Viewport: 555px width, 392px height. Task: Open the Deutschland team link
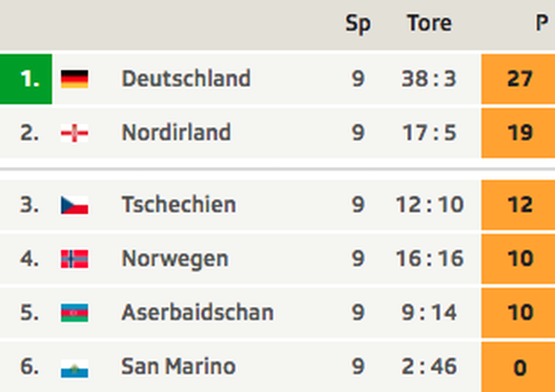point(186,78)
